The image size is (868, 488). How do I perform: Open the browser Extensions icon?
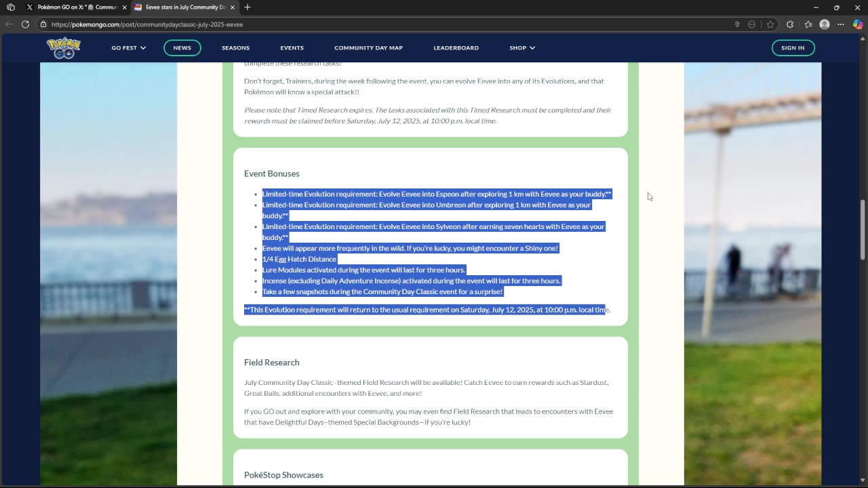pyautogui.click(x=790, y=24)
